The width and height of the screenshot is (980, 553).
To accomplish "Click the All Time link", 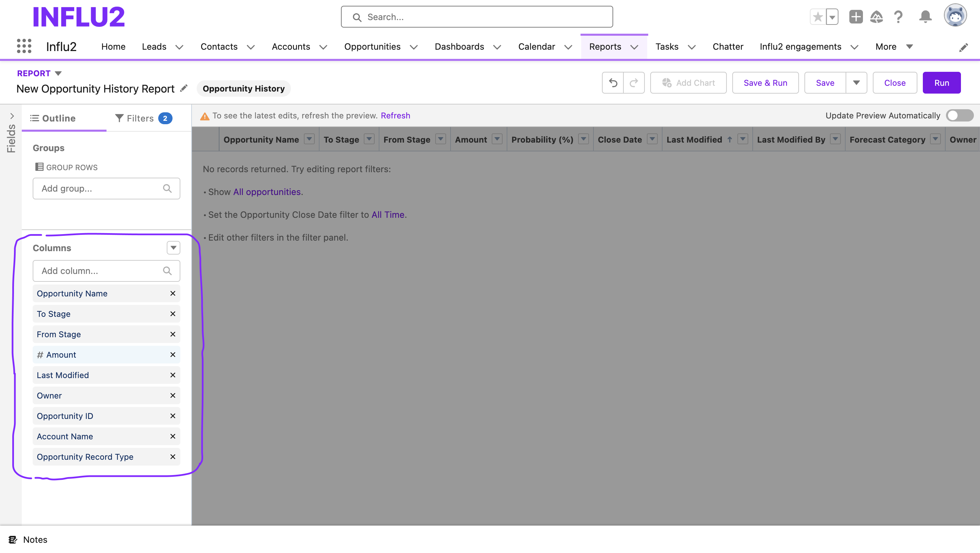I will (x=388, y=215).
